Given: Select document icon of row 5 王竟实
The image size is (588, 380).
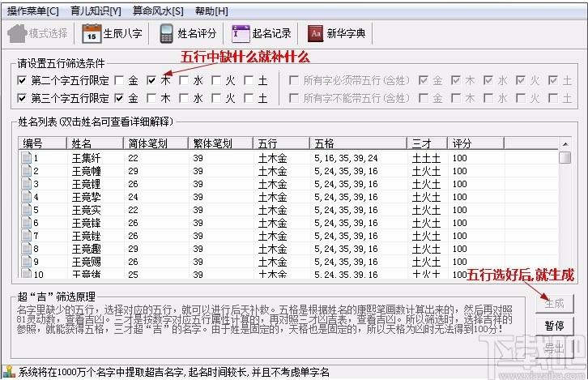Looking at the screenshot, I should click(x=26, y=210).
